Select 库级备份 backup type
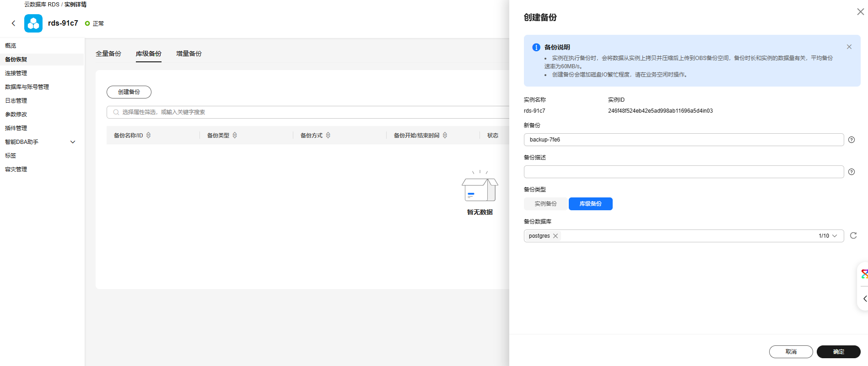 (590, 204)
